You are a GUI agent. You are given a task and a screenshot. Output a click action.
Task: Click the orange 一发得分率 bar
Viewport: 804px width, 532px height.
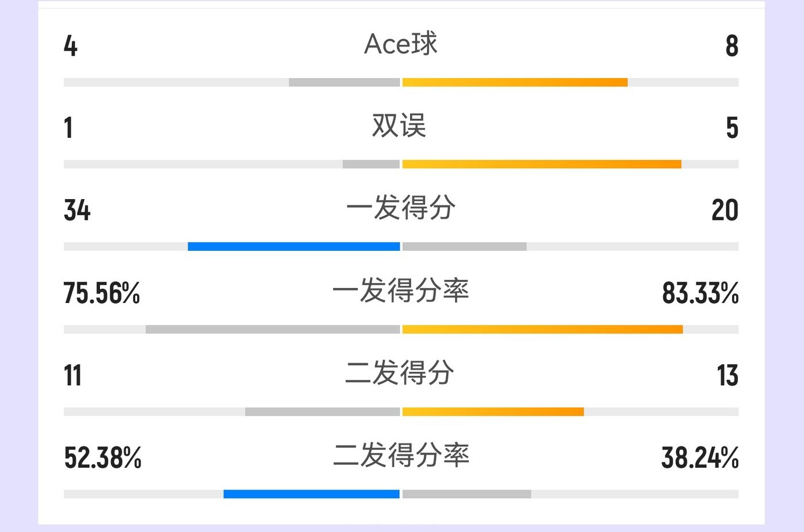[542, 329]
